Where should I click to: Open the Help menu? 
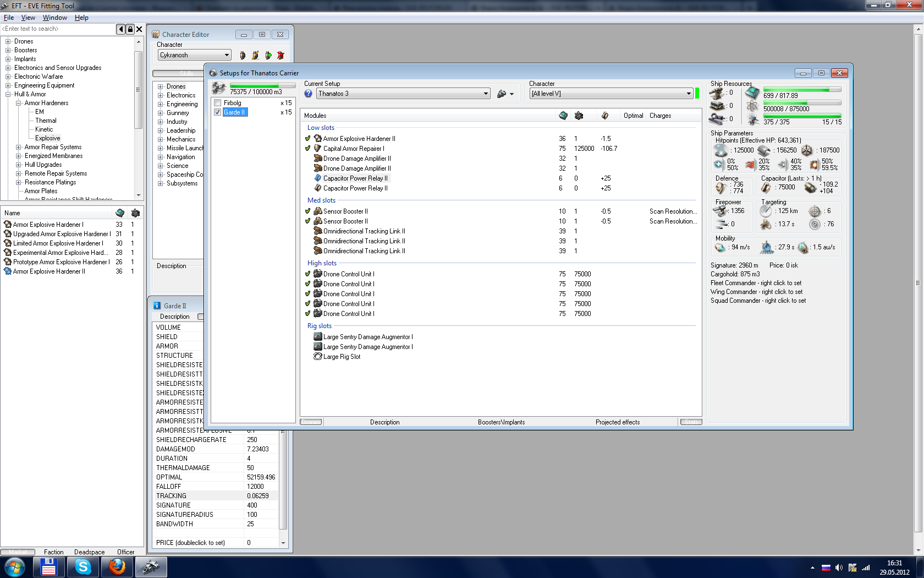click(81, 18)
